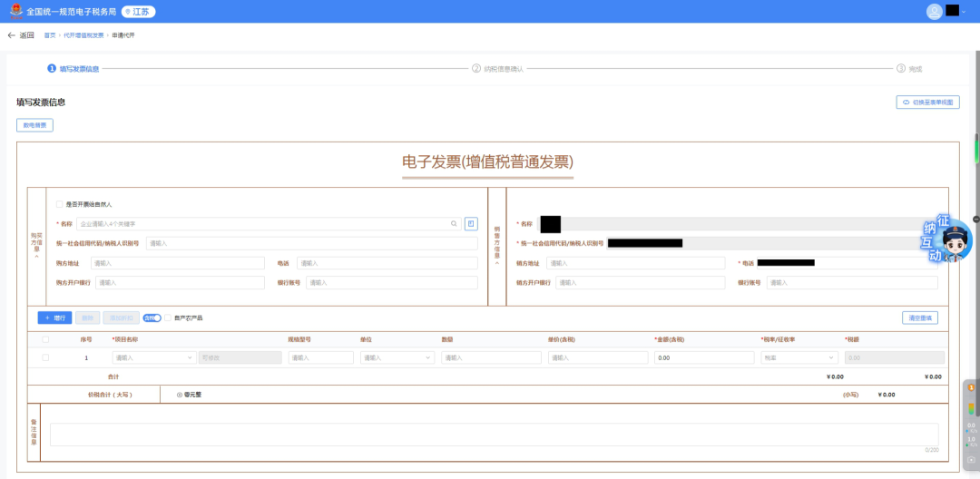Click the tax bureau emblem logo
The image size is (980, 479).
(15, 12)
